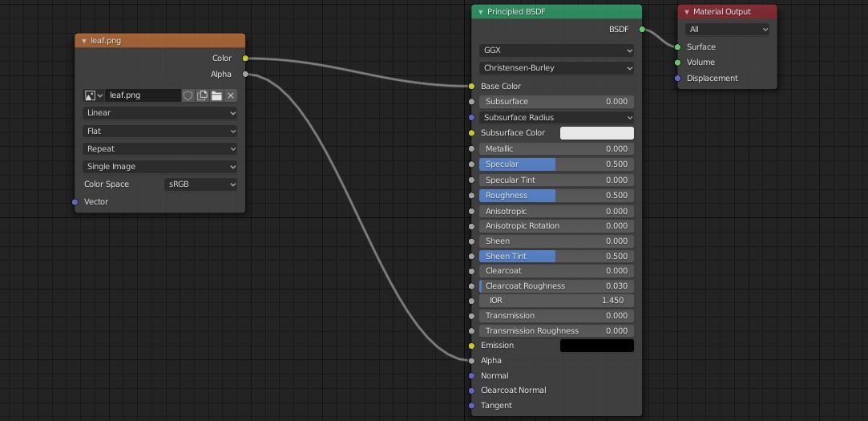Click the Alpha input socket on Principled BSDF

click(471, 361)
